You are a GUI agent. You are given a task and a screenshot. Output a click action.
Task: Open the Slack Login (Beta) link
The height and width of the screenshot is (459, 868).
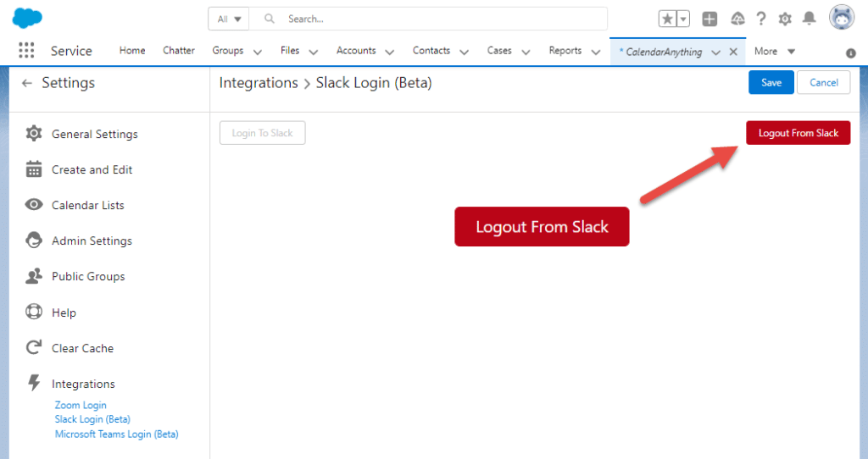(x=92, y=419)
